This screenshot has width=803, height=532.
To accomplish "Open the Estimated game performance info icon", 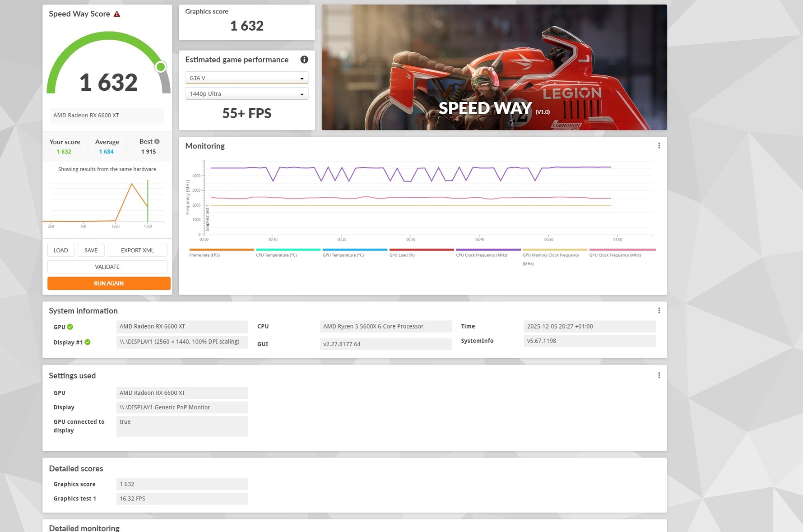I will (304, 60).
